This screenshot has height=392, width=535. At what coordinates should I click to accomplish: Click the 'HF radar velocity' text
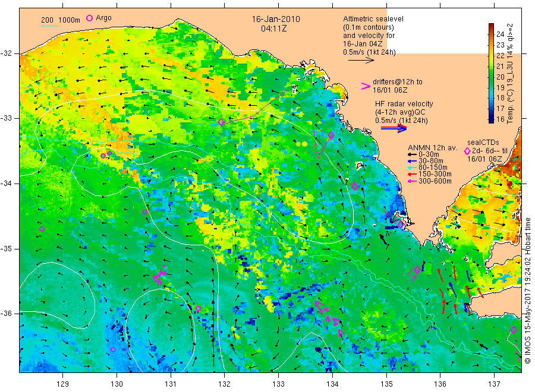[404, 103]
